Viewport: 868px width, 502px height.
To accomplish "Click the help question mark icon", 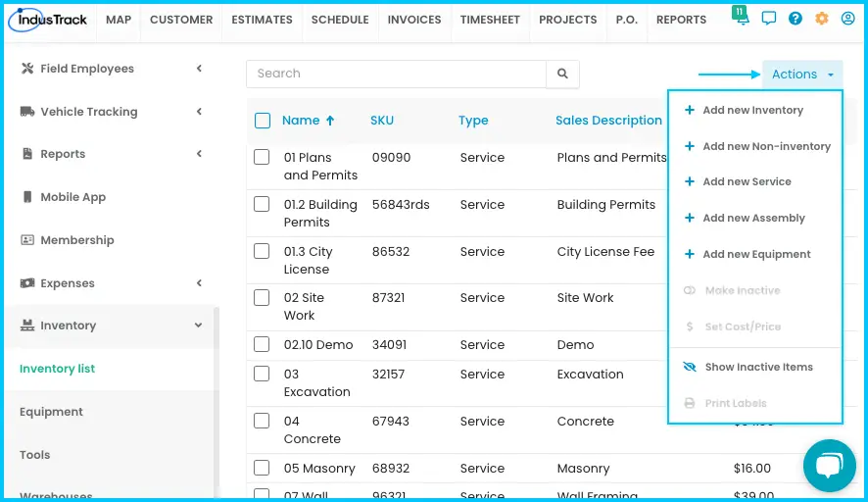I will click(x=795, y=19).
